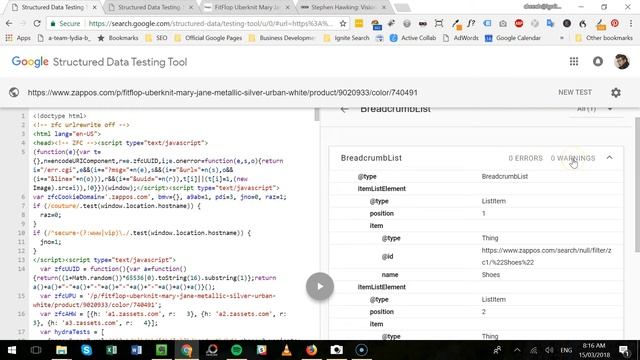This screenshot has height=360, width=640.
Task: Open the Pinterest extension
Action: click(x=615, y=23)
